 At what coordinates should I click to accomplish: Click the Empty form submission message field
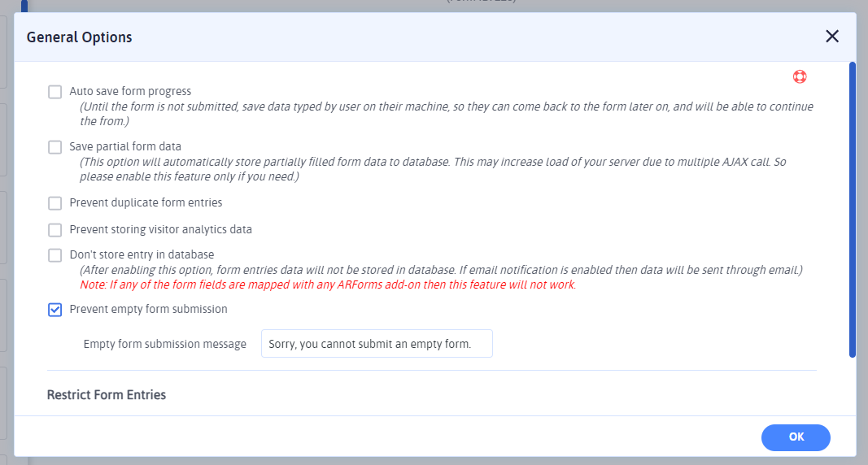(377, 344)
